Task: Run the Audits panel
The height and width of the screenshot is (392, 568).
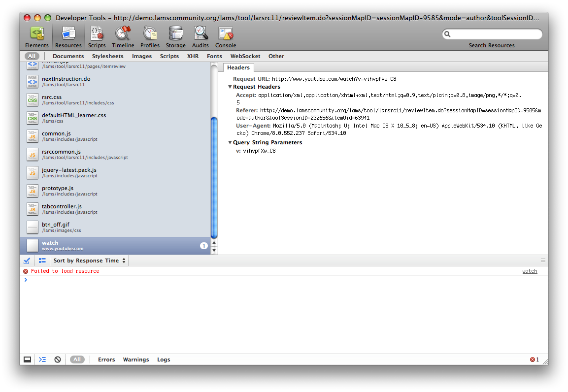Action: click(200, 37)
